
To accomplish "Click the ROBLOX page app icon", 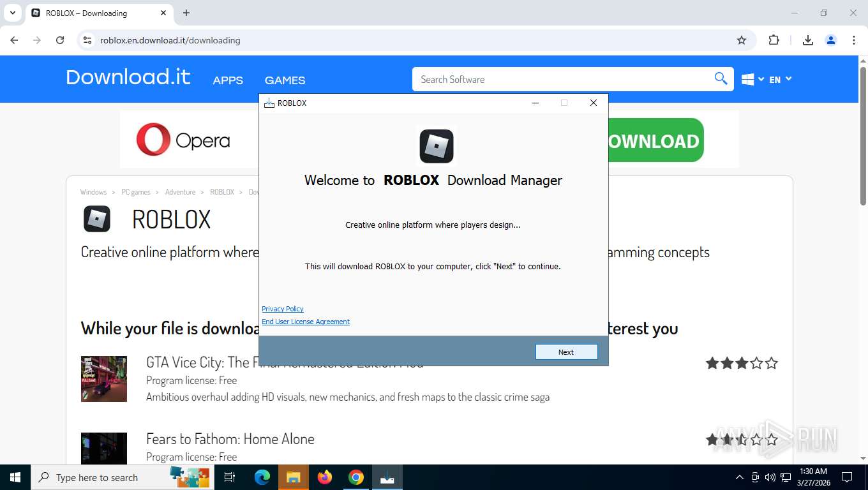I will [97, 219].
